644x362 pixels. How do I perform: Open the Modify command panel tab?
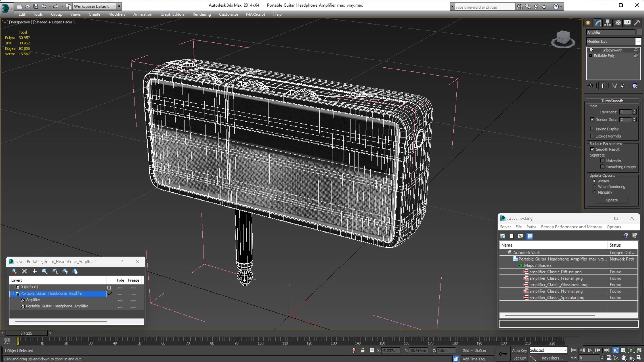(598, 23)
